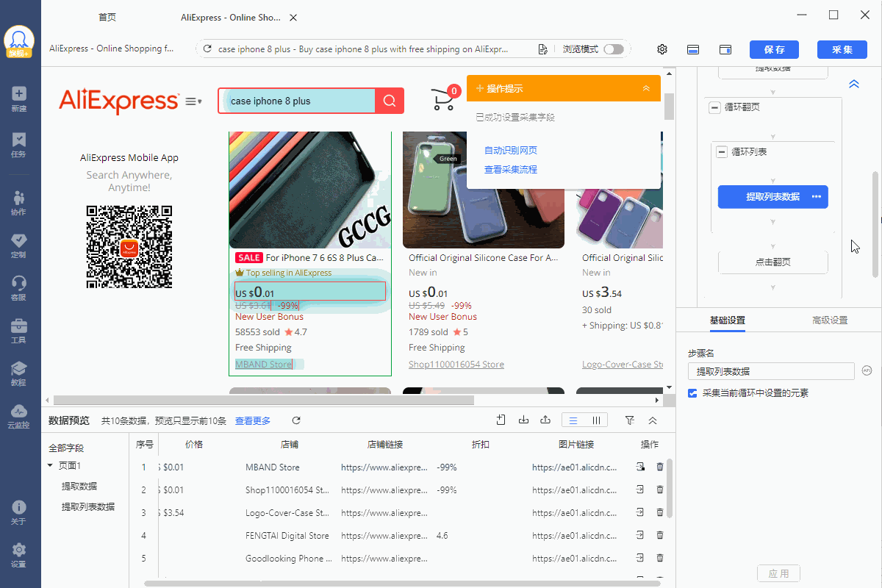Image resolution: width=882 pixels, height=588 pixels.
Task: Open the 设置 settings sidebar item
Action: [x=19, y=555]
